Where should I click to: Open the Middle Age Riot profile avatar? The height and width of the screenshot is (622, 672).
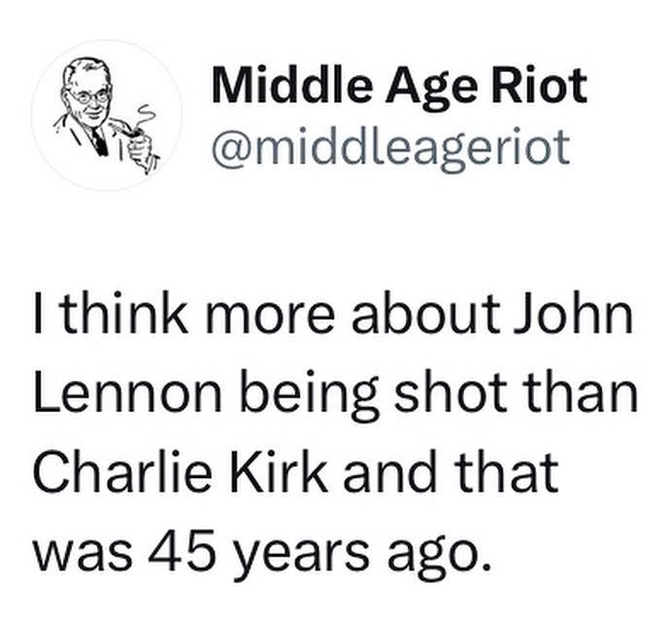[x=106, y=115]
